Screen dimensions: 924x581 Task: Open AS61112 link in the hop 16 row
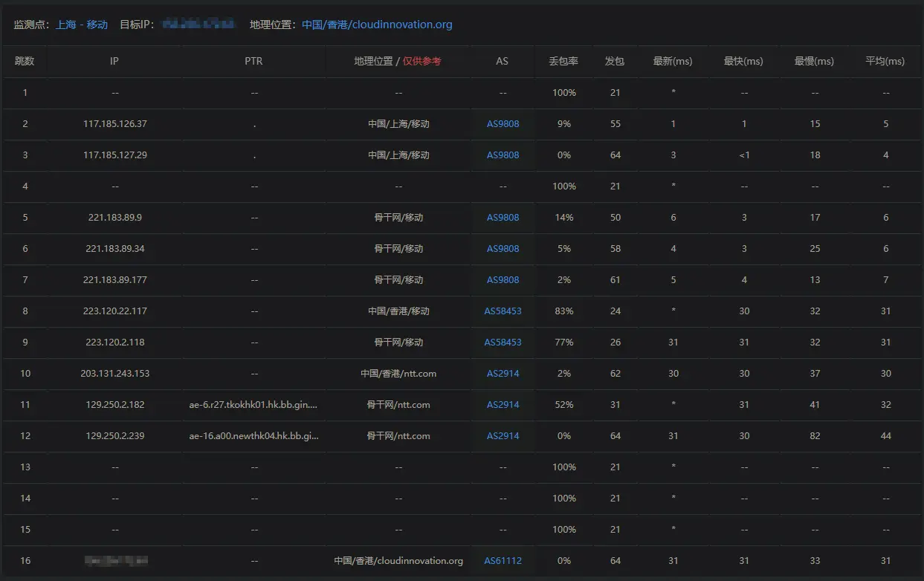tap(503, 561)
